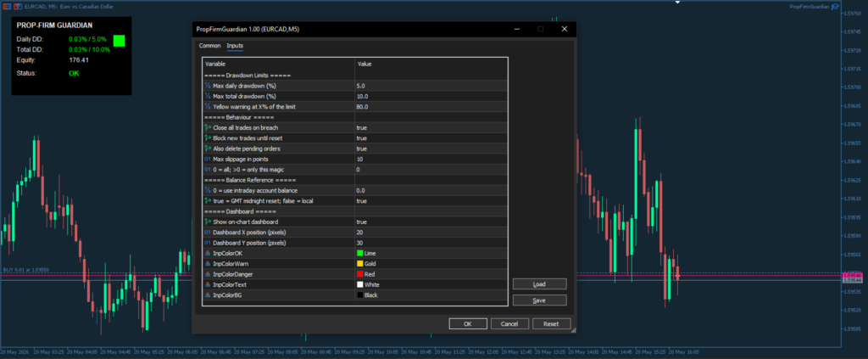Click the boolean icon beside Also delete pending orders

click(x=208, y=149)
